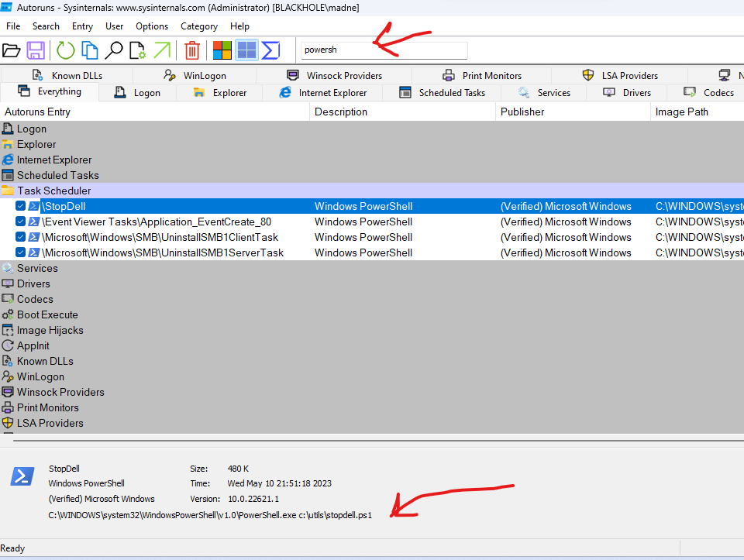This screenshot has width=744, height=560.
Task: Click the Print Monitors row in list
Action: point(372,407)
